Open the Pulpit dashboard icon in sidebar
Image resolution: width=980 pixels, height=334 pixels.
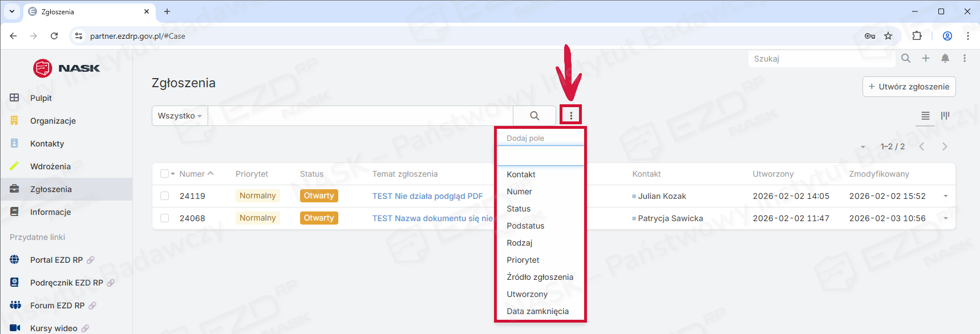(x=15, y=98)
